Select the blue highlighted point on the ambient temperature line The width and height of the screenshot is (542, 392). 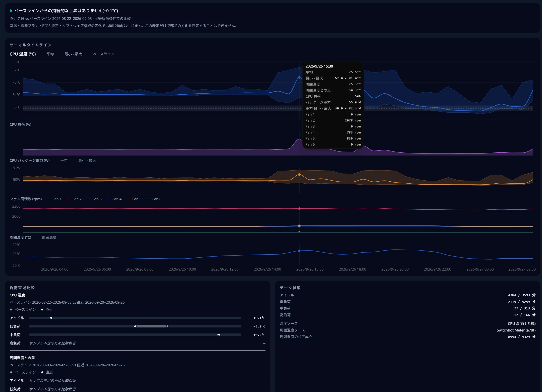[x=299, y=251]
